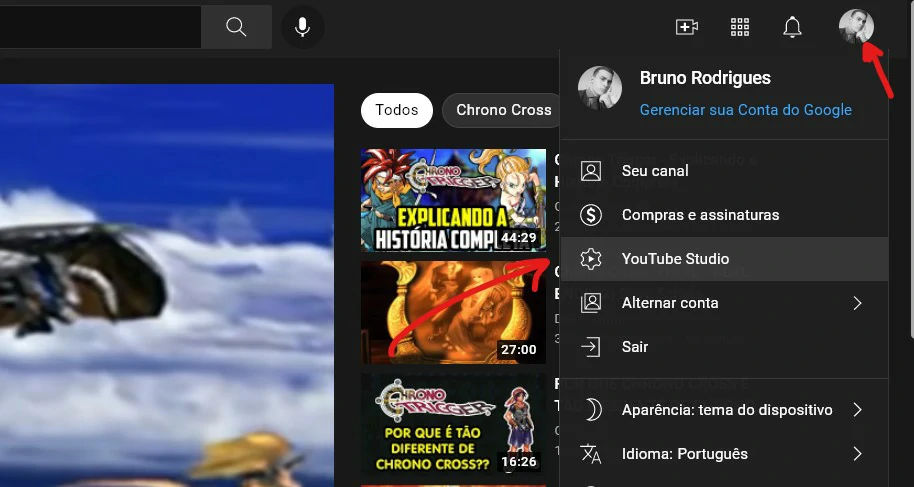Open the 27:00 golden video thumbnail
Screen dimensions: 914x487
[x=454, y=312]
